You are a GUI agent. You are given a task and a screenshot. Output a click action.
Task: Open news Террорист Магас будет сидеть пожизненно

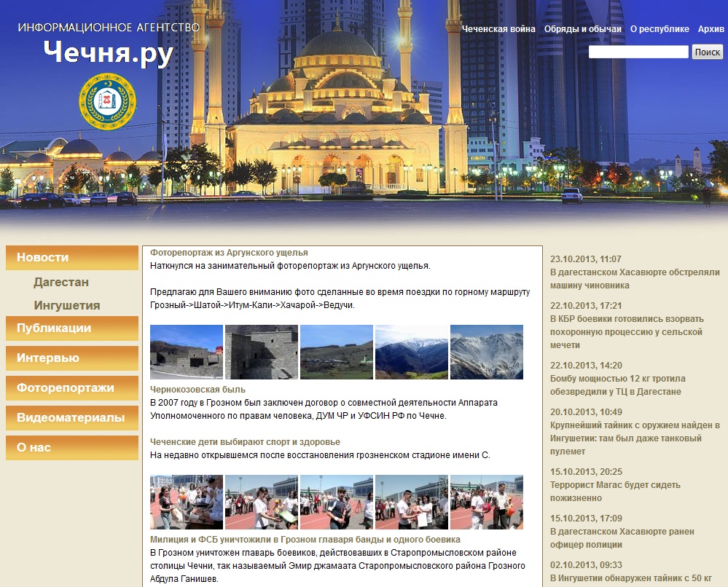tap(615, 492)
